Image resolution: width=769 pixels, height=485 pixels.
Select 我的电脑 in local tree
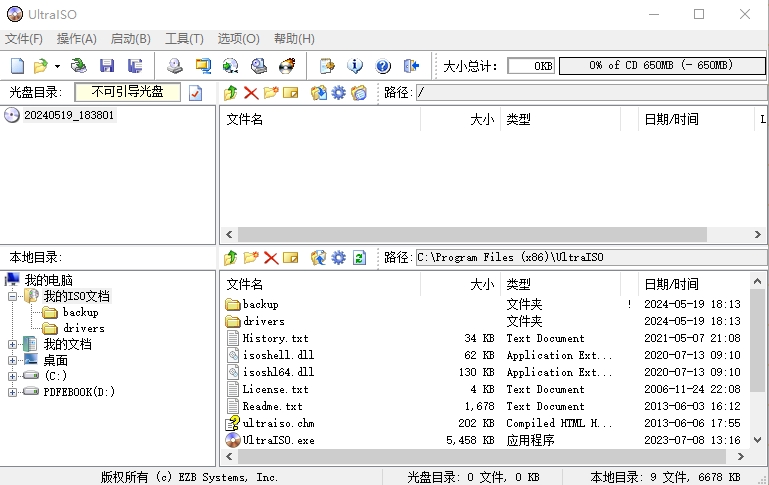[x=49, y=280]
